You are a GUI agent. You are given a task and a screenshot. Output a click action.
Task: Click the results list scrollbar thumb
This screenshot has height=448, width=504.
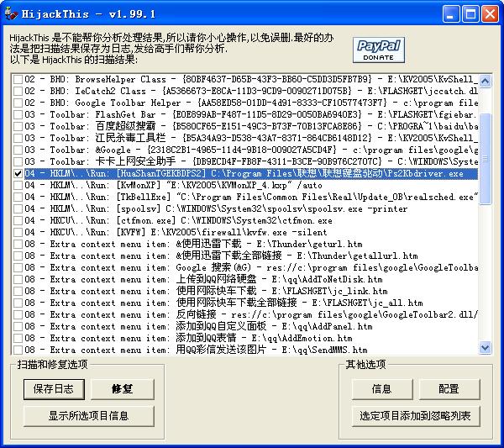click(485, 159)
